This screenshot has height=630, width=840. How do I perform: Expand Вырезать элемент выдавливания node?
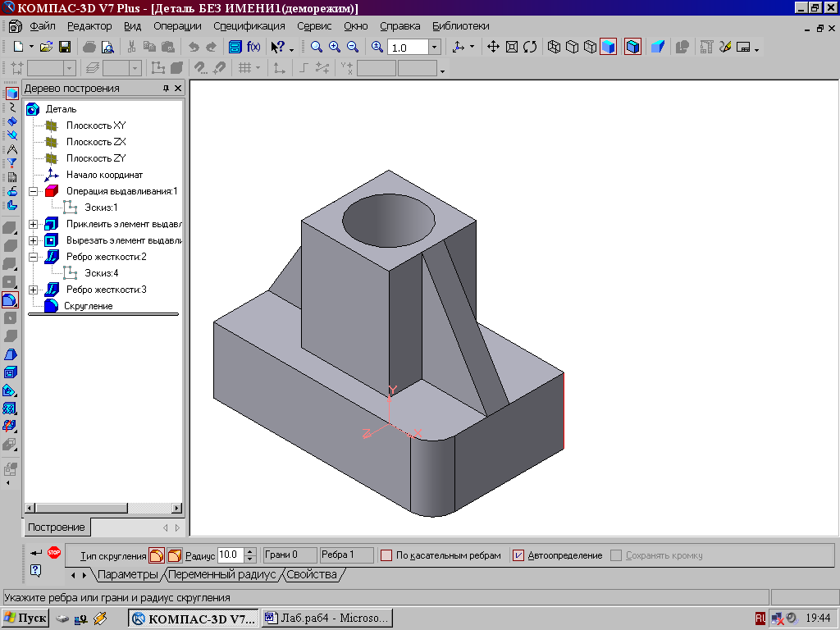[33, 240]
